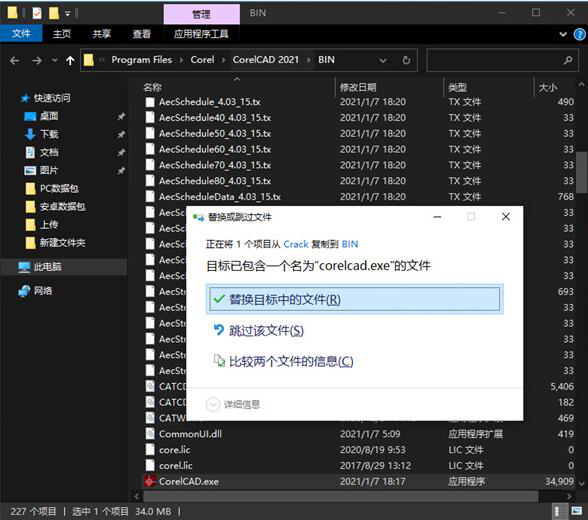The image size is (588, 520).
Task: Open recent locations dropdown arrow
Action: tap(55, 60)
